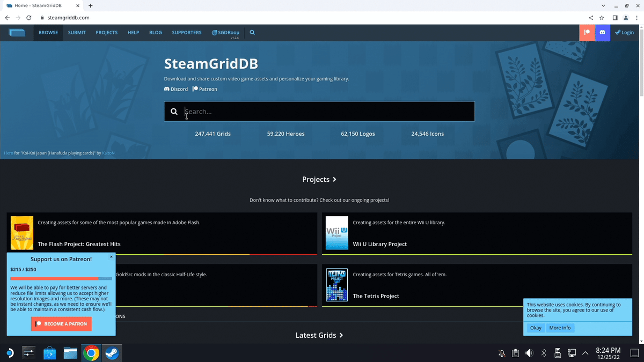Click the Search input field
Screen dimensions: 644x362
click(x=319, y=112)
